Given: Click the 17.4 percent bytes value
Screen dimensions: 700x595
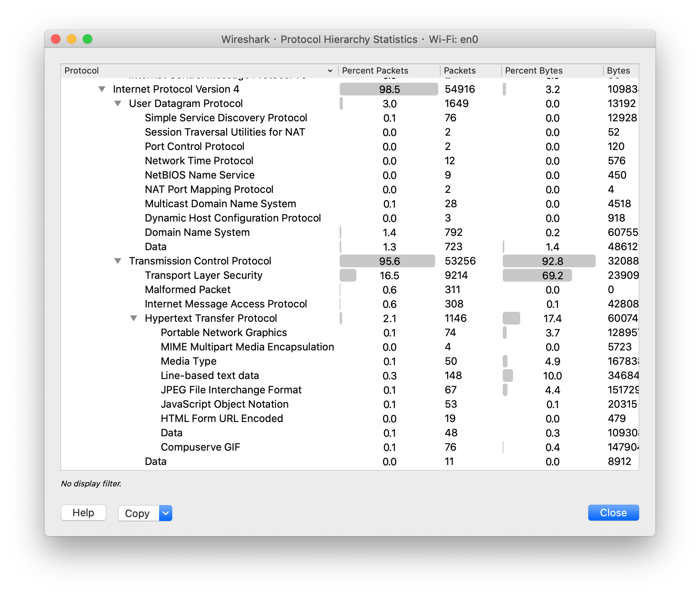Looking at the screenshot, I should [x=552, y=319].
